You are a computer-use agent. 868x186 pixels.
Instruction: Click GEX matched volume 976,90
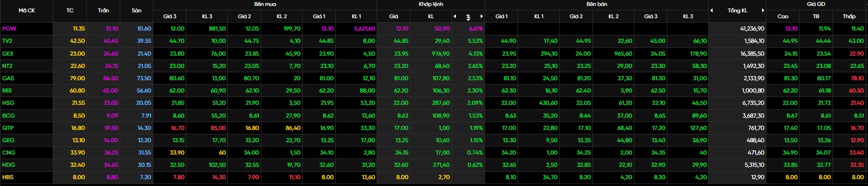click(x=441, y=54)
